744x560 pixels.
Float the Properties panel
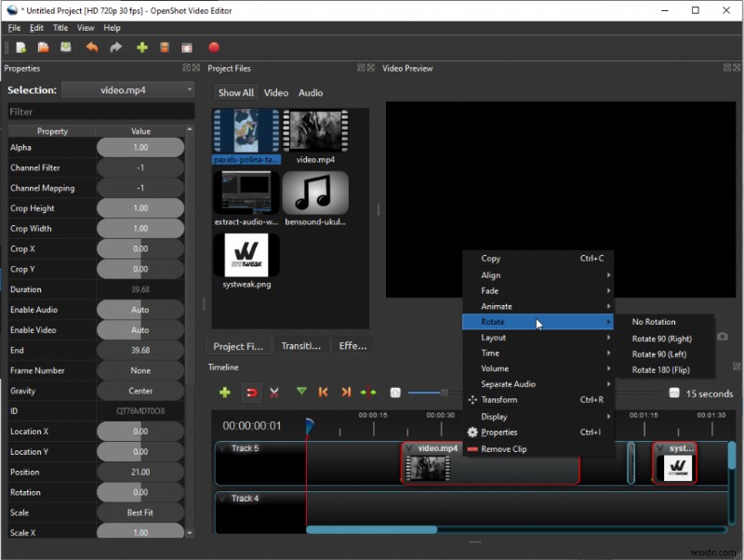click(x=187, y=68)
